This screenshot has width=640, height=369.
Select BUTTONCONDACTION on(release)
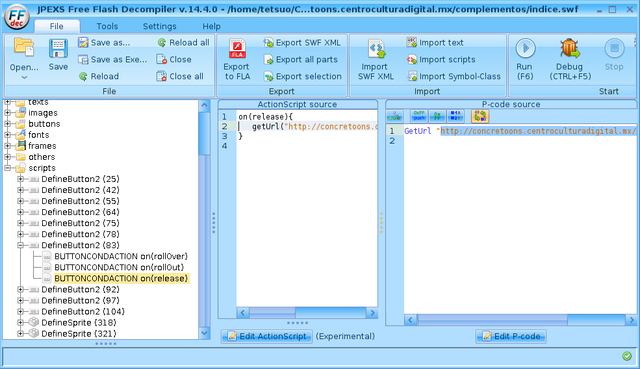121,278
